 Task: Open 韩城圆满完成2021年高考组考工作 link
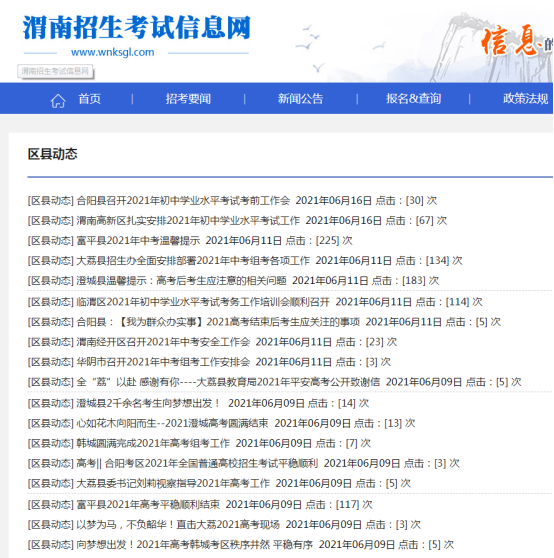point(153,443)
